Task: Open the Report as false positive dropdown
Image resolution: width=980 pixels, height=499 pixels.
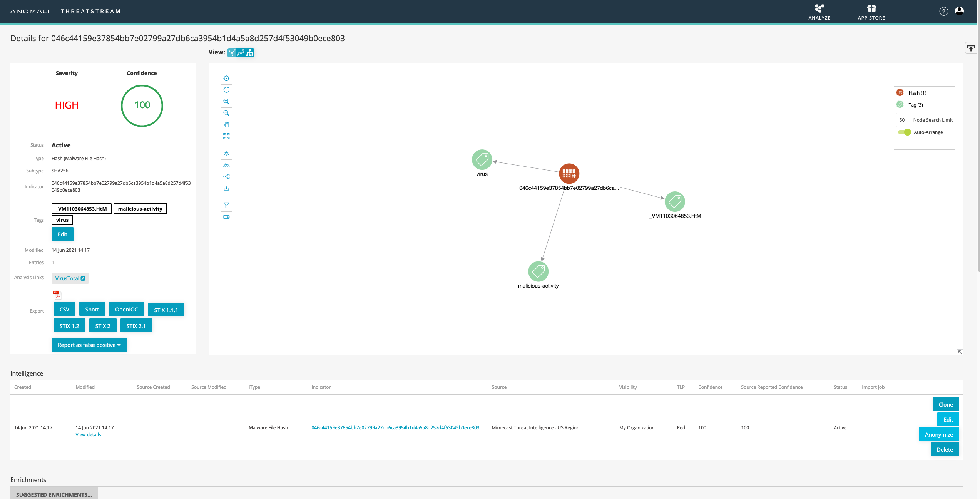Action: [89, 345]
